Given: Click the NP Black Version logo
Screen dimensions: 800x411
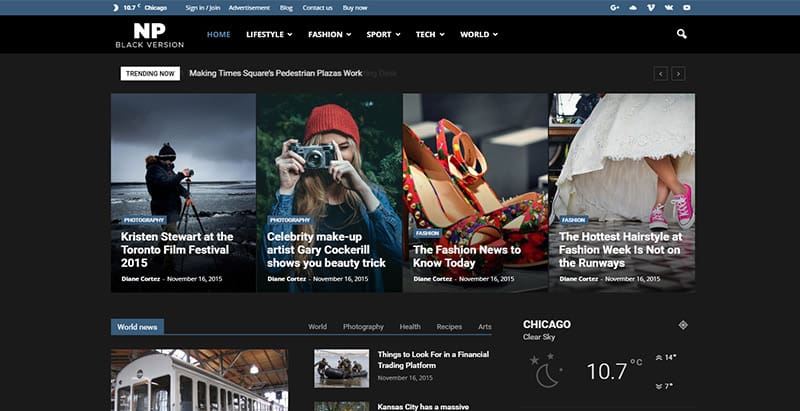Looking at the screenshot, I should coord(149,35).
